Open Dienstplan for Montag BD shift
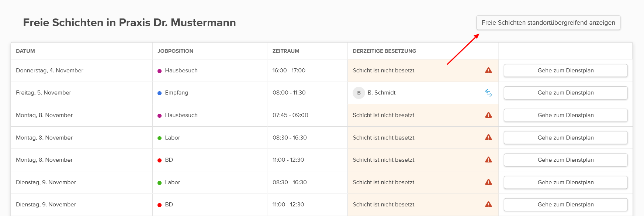This screenshot has height=216, width=644. tap(565, 160)
